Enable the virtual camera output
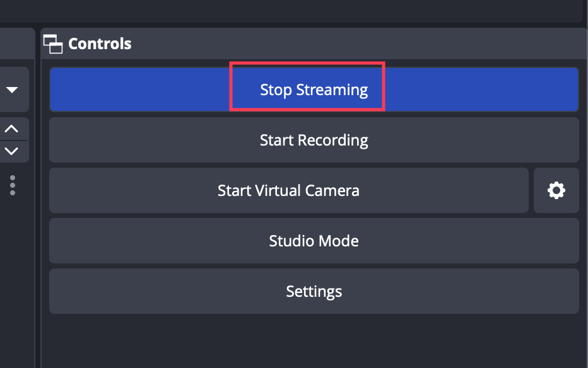This screenshot has width=588, height=368. coord(288,190)
